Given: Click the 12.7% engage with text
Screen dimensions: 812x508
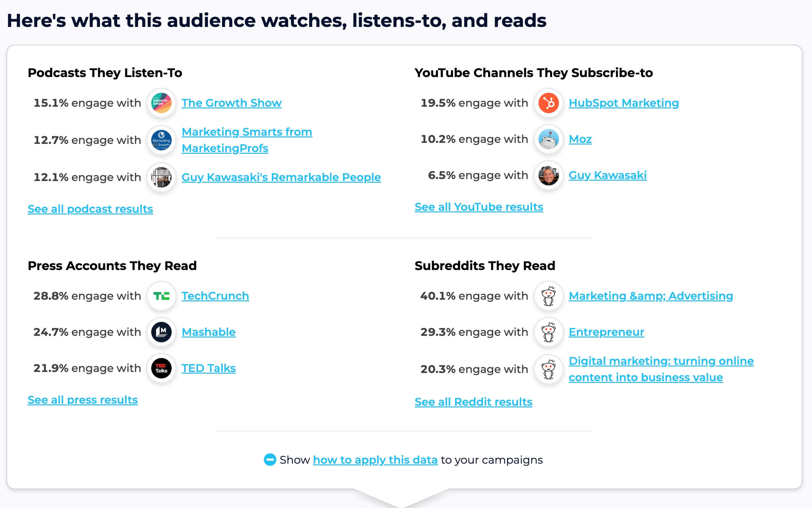Looking at the screenshot, I should pyautogui.click(x=87, y=140).
